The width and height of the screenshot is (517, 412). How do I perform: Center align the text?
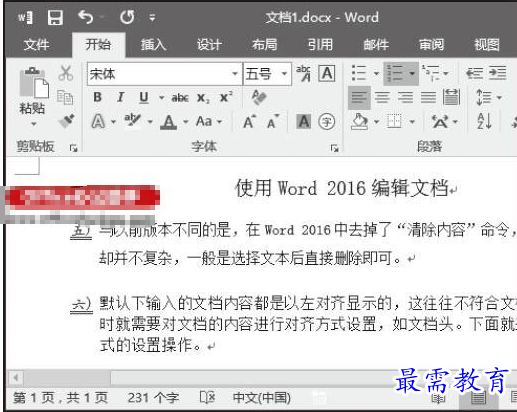click(382, 97)
